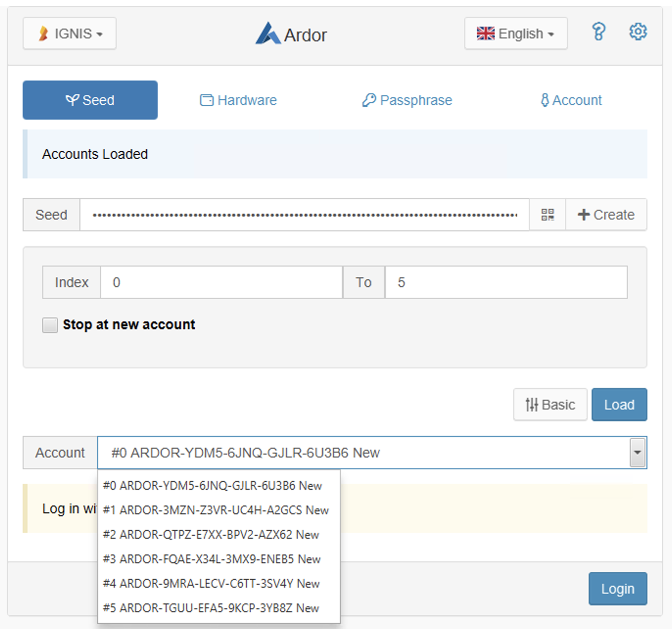Open the English language dropdown
This screenshot has width=672, height=629.
515,34
